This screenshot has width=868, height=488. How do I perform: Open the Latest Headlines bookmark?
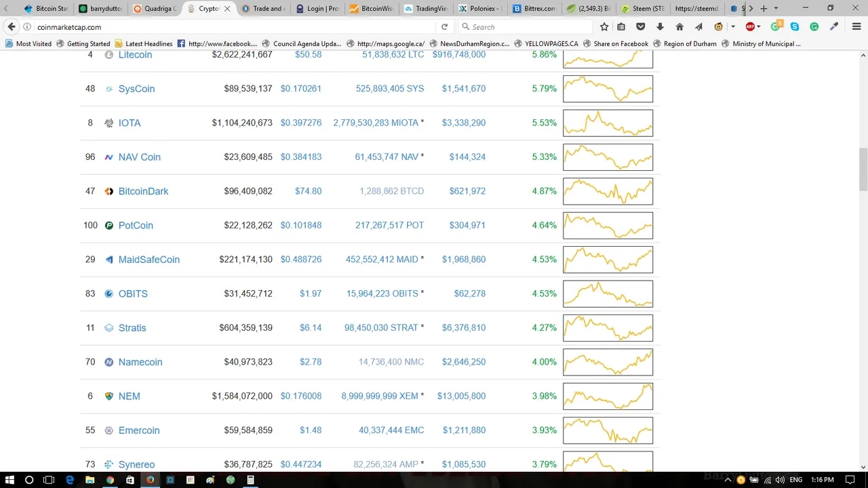click(x=143, y=43)
